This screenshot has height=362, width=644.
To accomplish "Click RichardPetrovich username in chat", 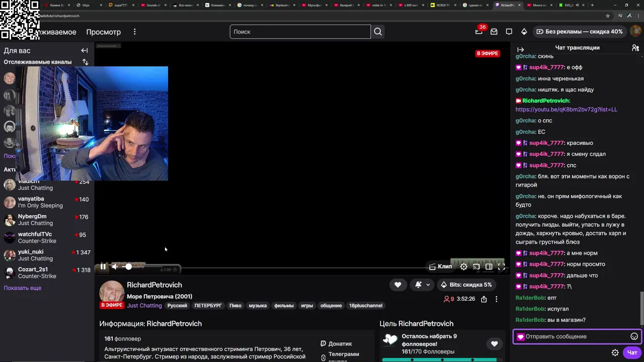I will click(546, 101).
